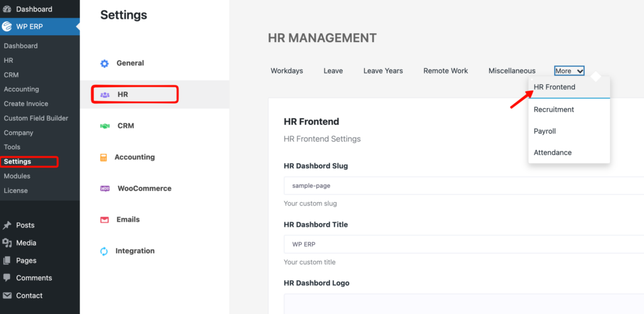This screenshot has height=314, width=644.
Task: Select HR Frontend from the dropdown
Action: pyautogui.click(x=554, y=87)
